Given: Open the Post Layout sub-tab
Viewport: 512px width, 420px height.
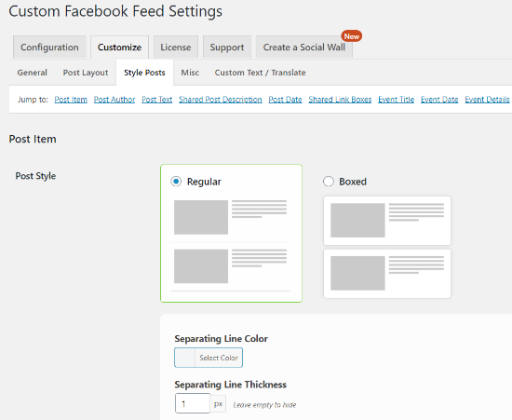Looking at the screenshot, I should pos(86,73).
